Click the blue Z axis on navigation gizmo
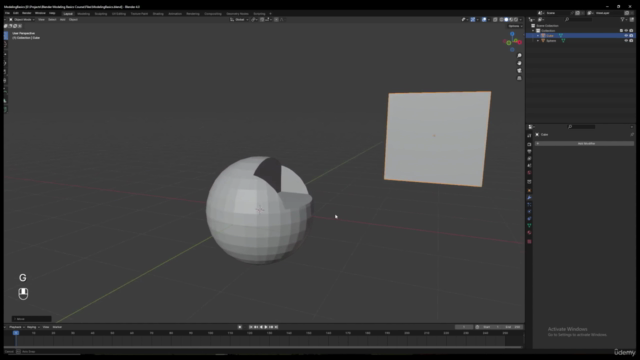 (512, 34)
